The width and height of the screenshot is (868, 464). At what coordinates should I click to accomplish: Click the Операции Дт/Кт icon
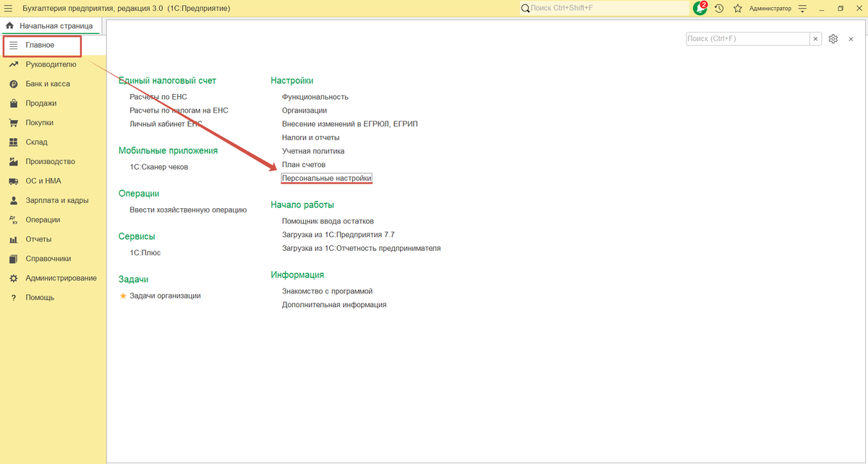click(x=13, y=220)
